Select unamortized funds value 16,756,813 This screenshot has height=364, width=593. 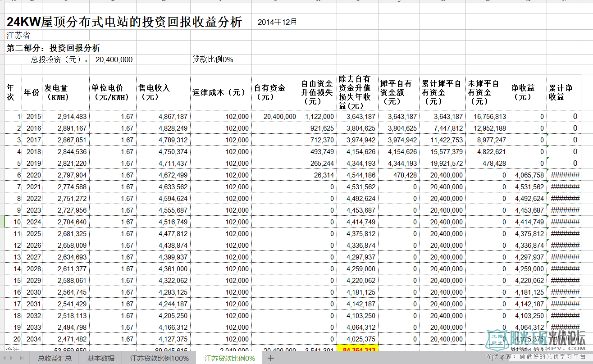(487, 116)
